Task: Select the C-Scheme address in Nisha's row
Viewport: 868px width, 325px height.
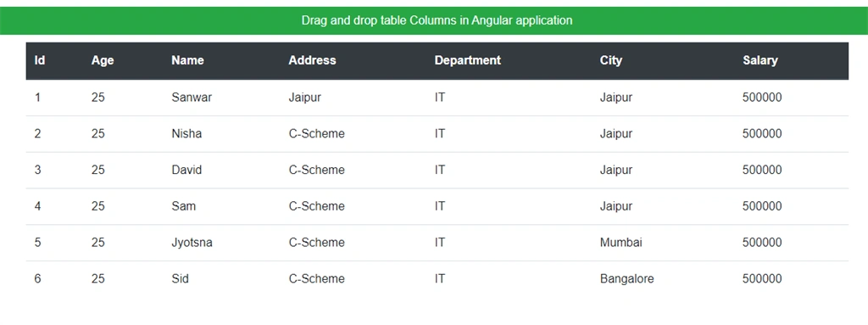Action: coord(317,134)
